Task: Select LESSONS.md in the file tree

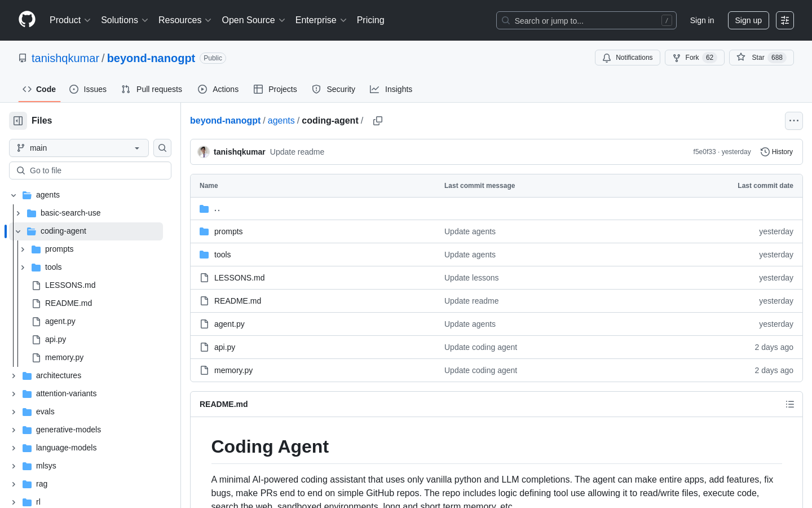Action: (70, 286)
